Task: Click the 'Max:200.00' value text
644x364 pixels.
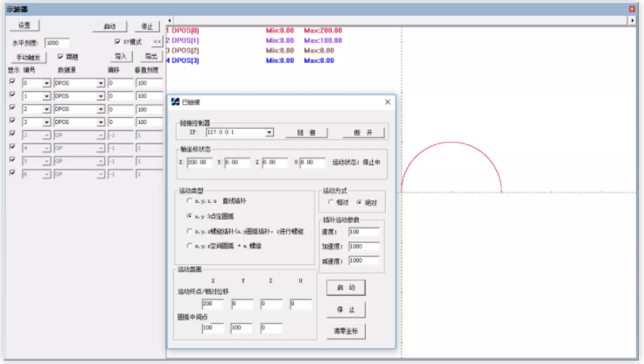Action: pyautogui.click(x=323, y=31)
